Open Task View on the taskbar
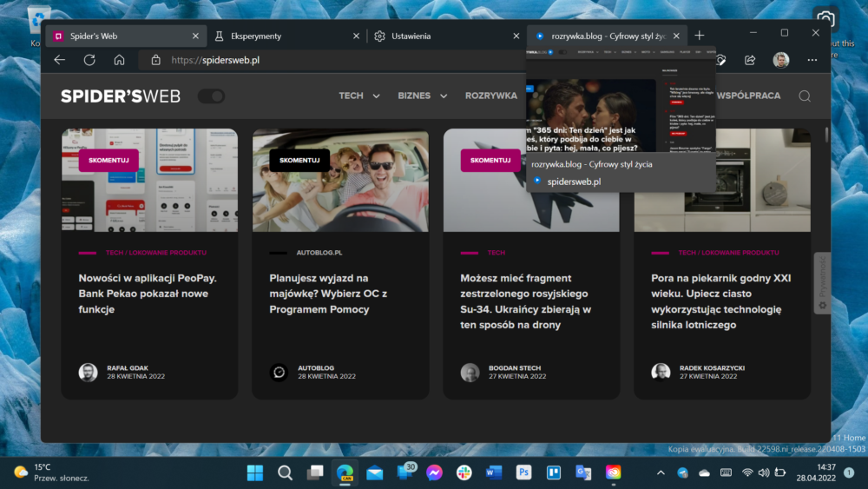This screenshot has width=868, height=489. [x=315, y=473]
